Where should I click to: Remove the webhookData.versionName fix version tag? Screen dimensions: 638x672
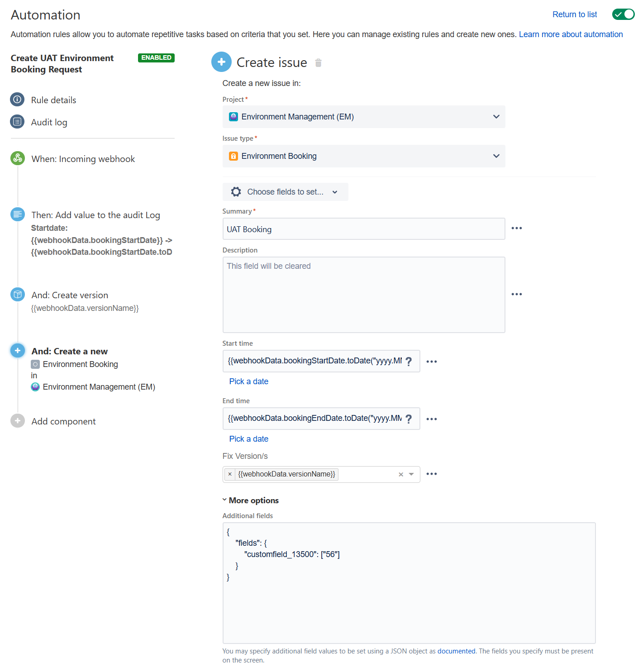click(x=230, y=474)
